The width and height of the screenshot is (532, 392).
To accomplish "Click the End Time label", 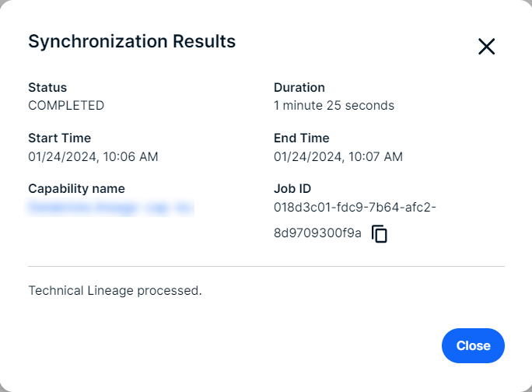I will pos(302,138).
